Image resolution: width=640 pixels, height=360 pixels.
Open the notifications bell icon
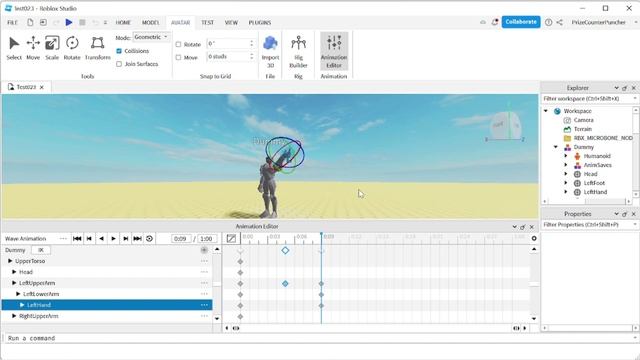pos(495,22)
